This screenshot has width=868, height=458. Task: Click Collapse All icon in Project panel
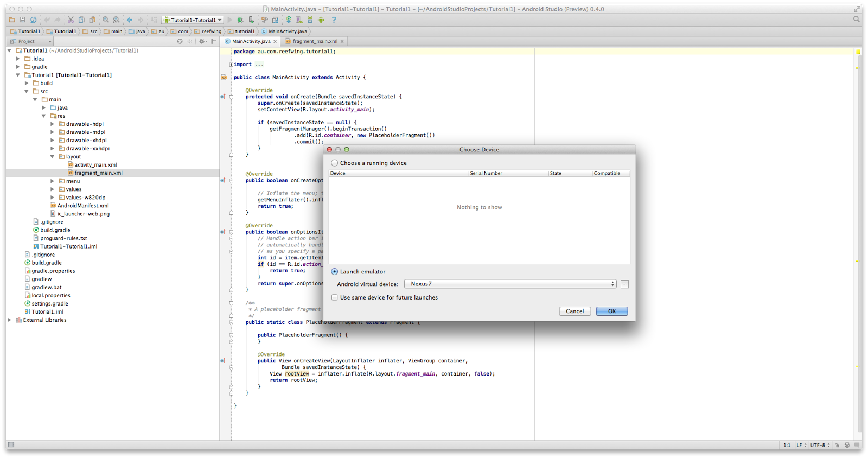(x=189, y=41)
